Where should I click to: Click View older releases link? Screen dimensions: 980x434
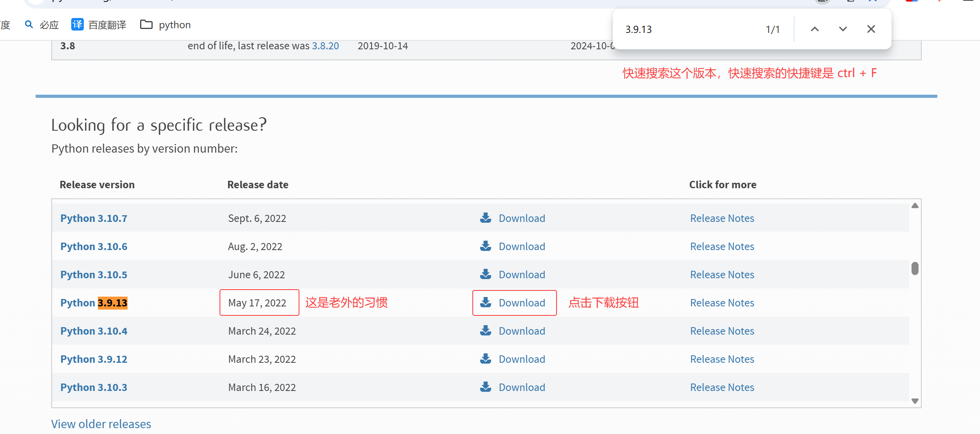[x=101, y=424]
